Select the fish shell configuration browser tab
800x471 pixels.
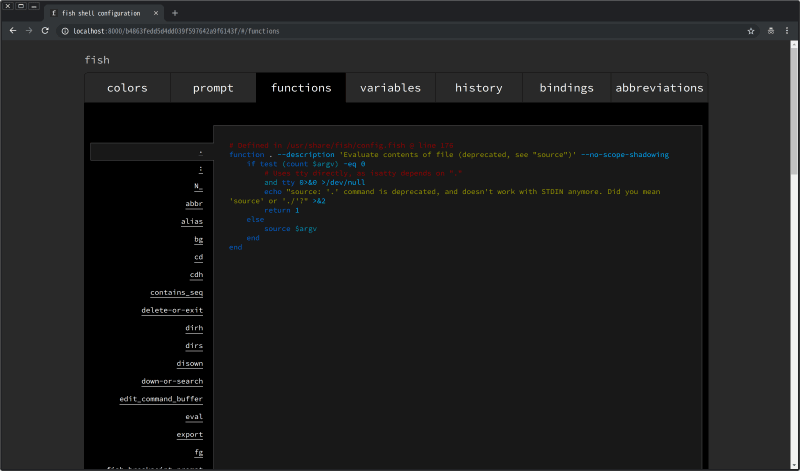[x=105, y=13]
